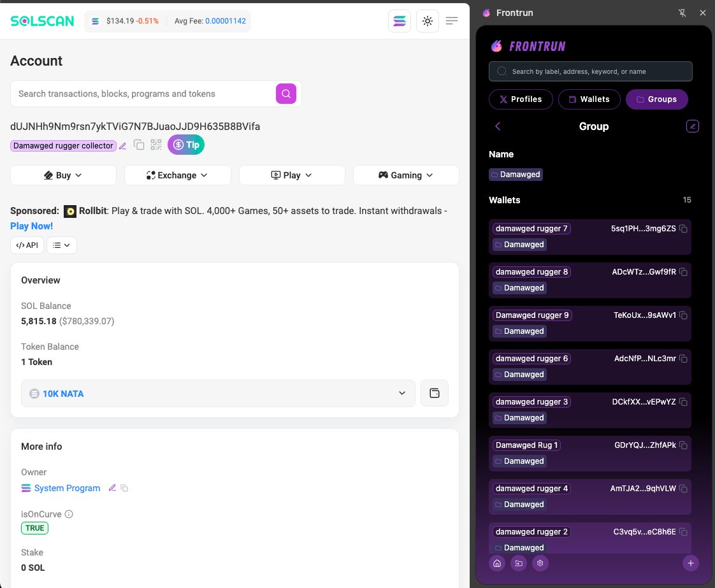The image size is (715, 588).
Task: Open Frontrun folder import icon
Action: coord(519,563)
